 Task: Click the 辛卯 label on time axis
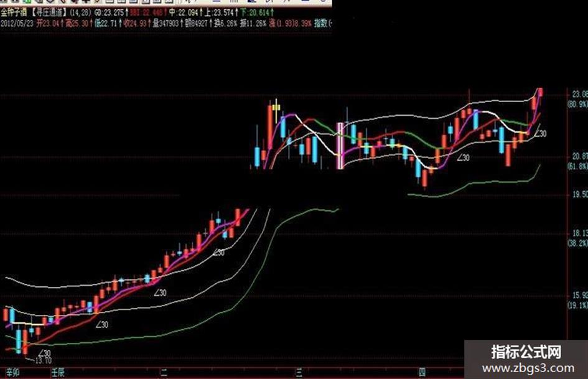click(12, 373)
